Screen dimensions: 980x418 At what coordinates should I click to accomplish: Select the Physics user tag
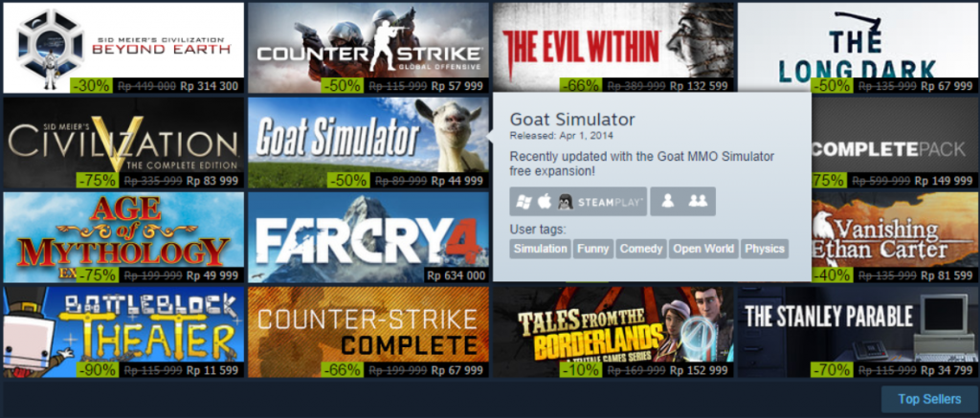coord(765,249)
